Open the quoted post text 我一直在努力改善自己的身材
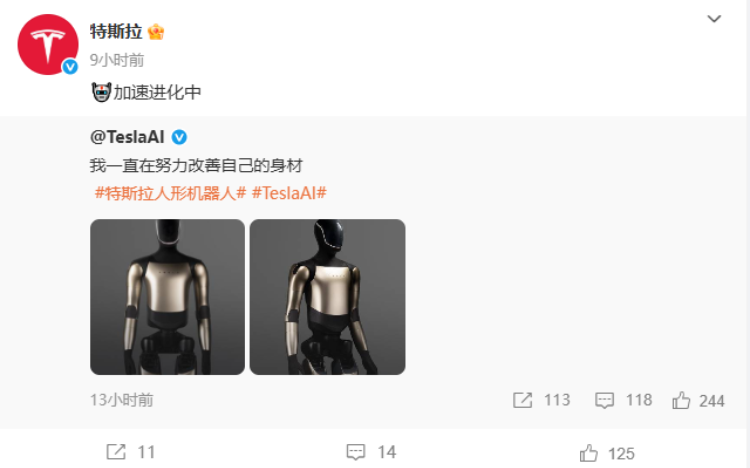This screenshot has height=468, width=750. tap(196, 166)
